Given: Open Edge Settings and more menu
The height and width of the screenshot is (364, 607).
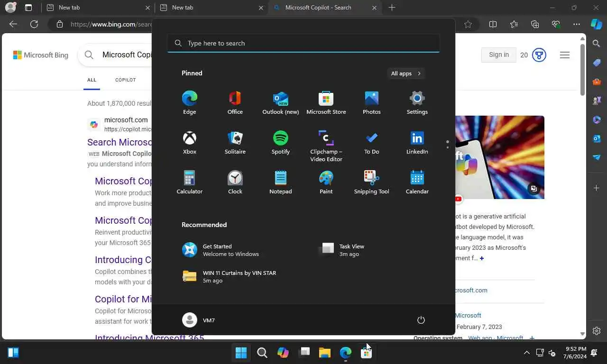Looking at the screenshot, I should tap(577, 24).
